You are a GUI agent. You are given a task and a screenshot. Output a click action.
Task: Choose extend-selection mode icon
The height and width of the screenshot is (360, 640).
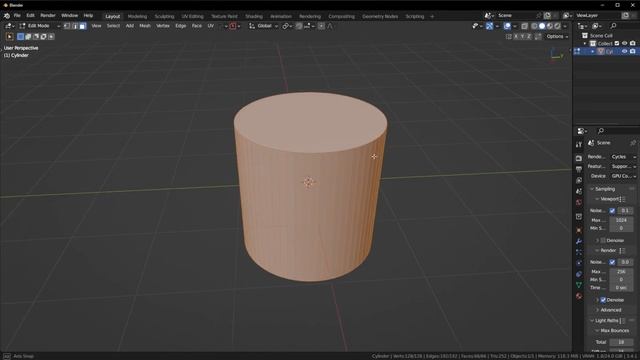(x=28, y=37)
